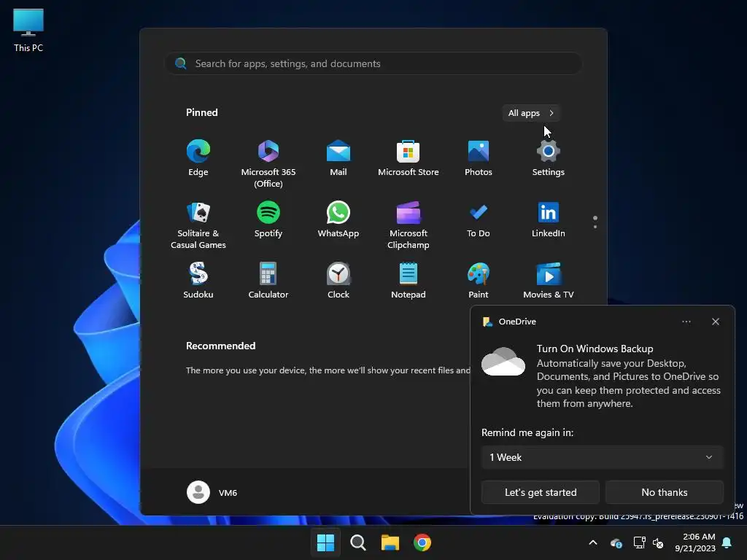Open OneDrive notification more options

[686, 322]
